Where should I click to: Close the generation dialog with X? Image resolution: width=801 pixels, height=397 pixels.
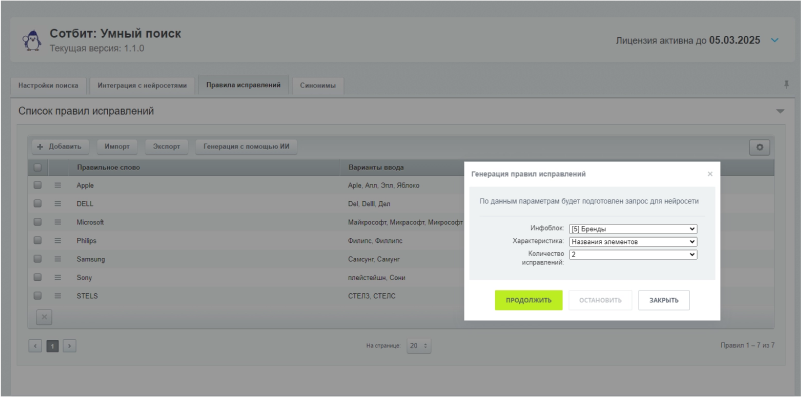[710, 174]
